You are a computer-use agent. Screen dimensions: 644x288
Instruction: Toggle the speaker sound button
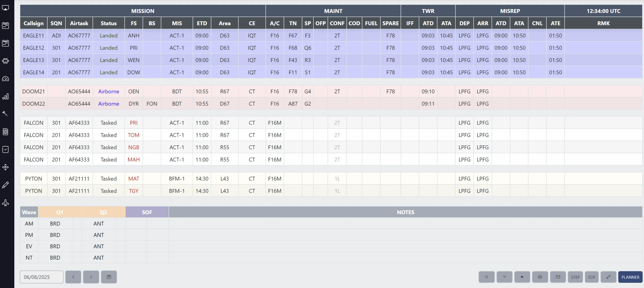[522, 277]
